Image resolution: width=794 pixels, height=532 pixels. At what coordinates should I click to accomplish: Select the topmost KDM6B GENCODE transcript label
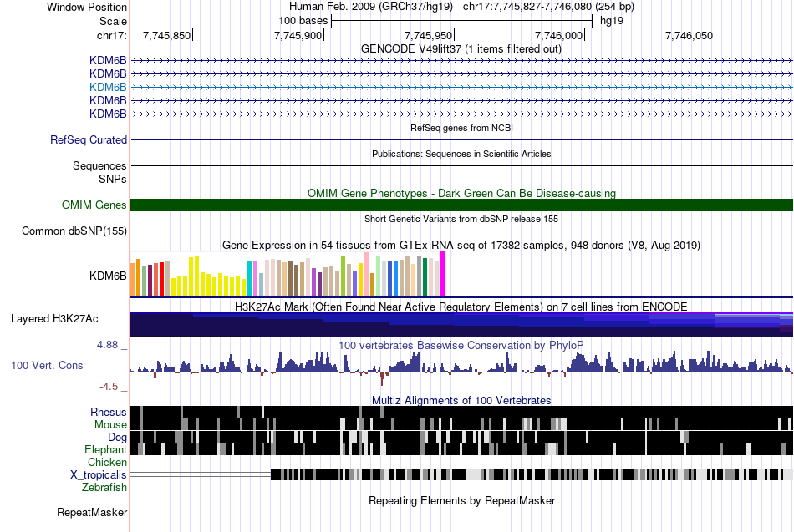coord(108,60)
